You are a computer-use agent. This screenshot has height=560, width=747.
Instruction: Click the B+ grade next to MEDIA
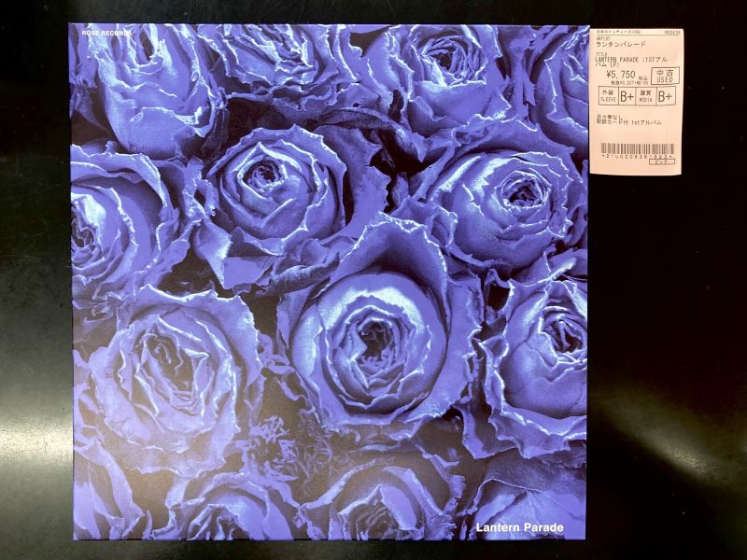click(665, 96)
